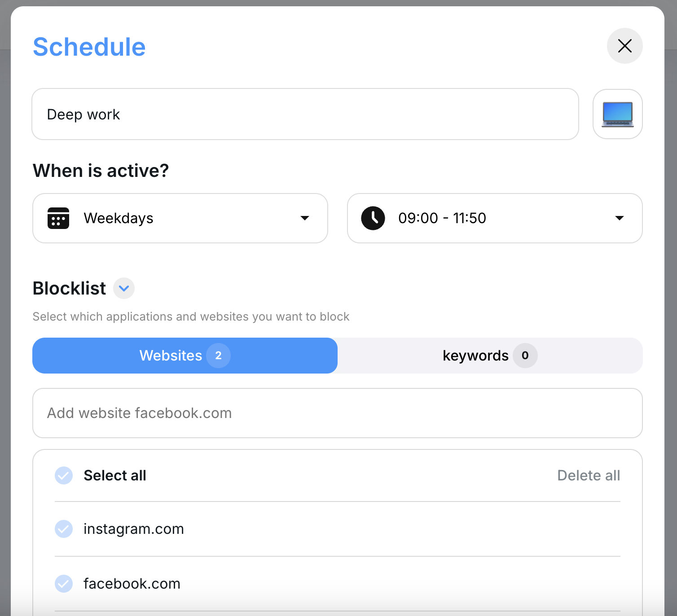Select the instagram.com list entry
The width and height of the screenshot is (677, 616).
coord(134,529)
